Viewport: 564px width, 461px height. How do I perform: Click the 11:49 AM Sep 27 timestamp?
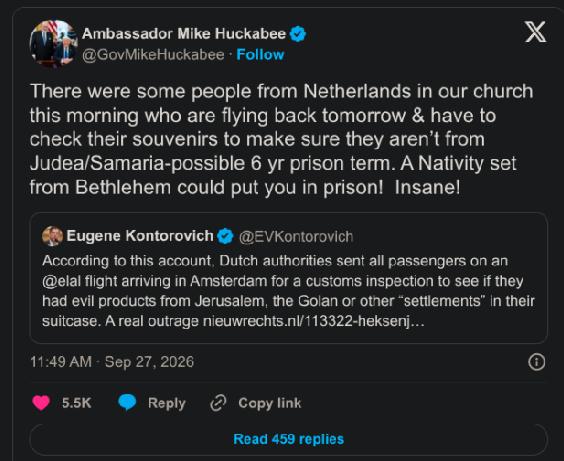[x=112, y=362]
